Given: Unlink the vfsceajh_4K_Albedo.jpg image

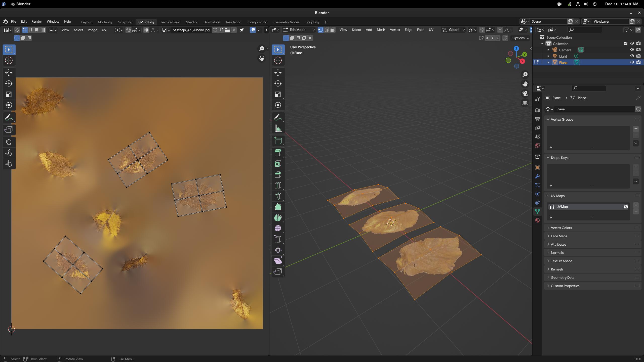Looking at the screenshot, I should point(234,30).
